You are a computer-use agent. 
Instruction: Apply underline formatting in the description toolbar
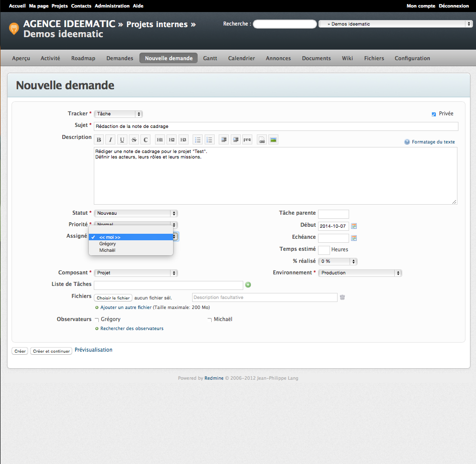coord(122,139)
